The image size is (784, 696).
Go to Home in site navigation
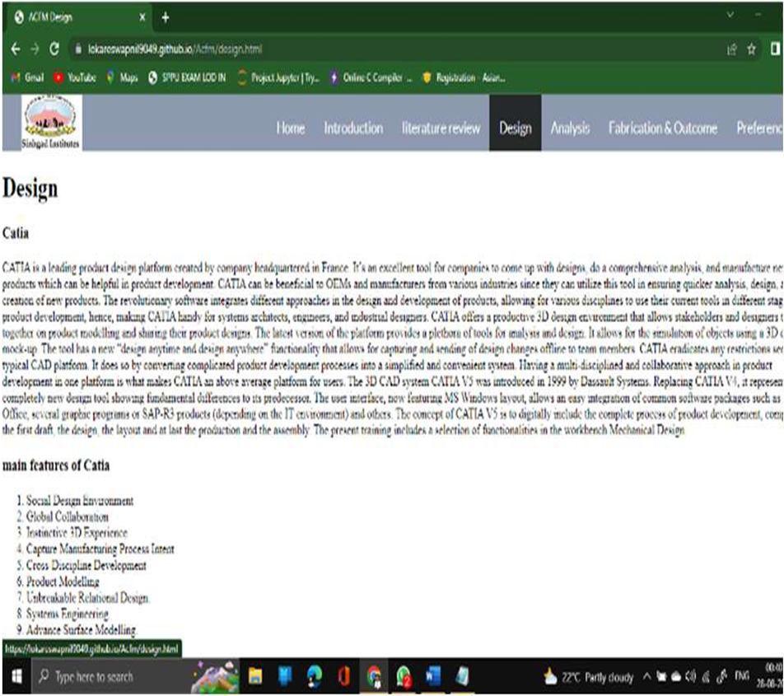point(291,128)
